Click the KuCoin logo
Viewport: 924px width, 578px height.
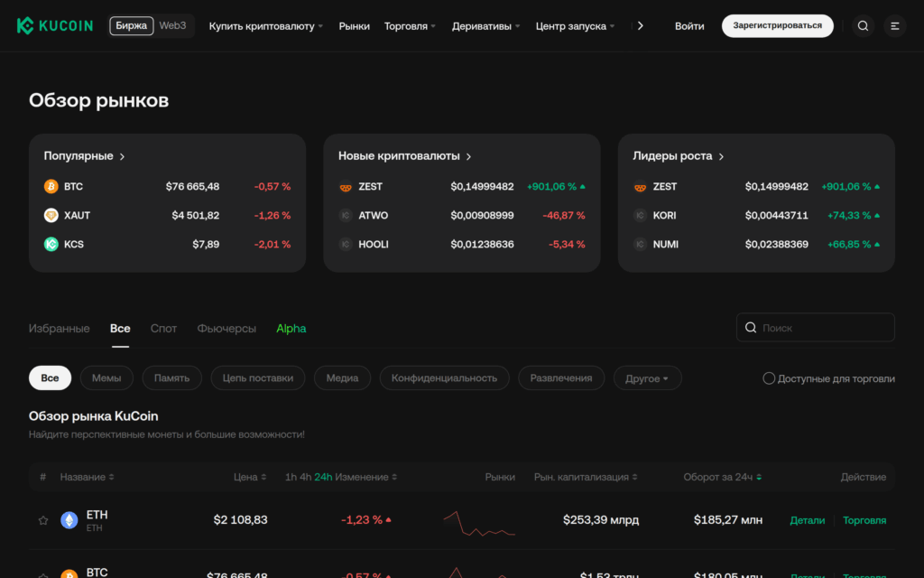click(55, 25)
